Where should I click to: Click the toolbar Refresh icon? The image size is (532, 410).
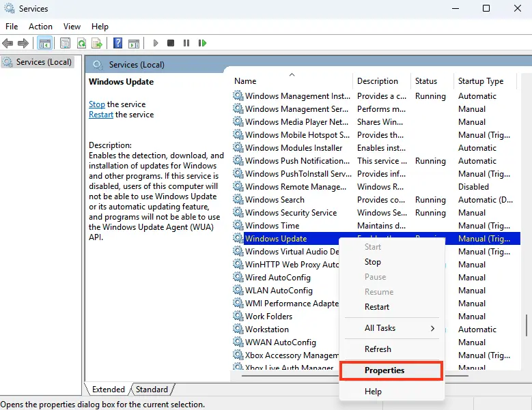click(x=81, y=43)
